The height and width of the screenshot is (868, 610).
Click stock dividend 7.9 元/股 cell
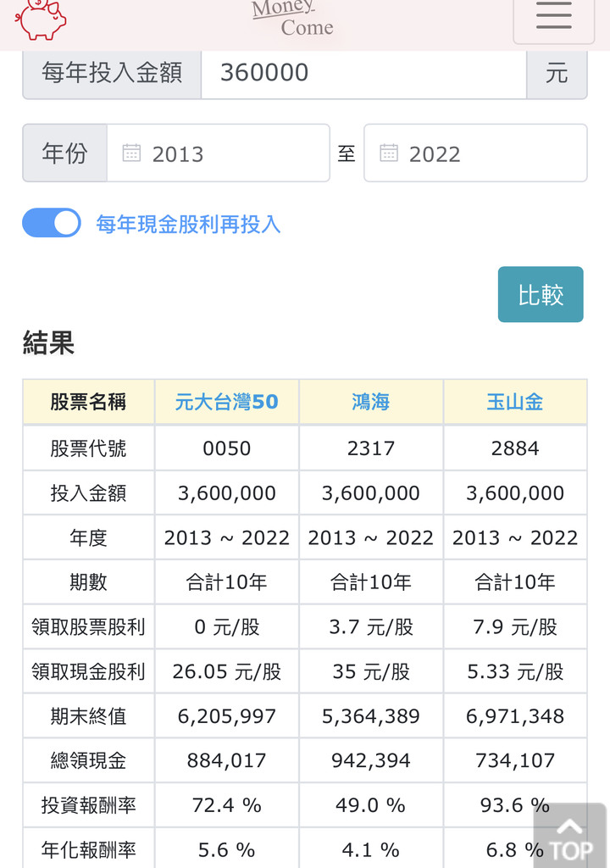515,626
